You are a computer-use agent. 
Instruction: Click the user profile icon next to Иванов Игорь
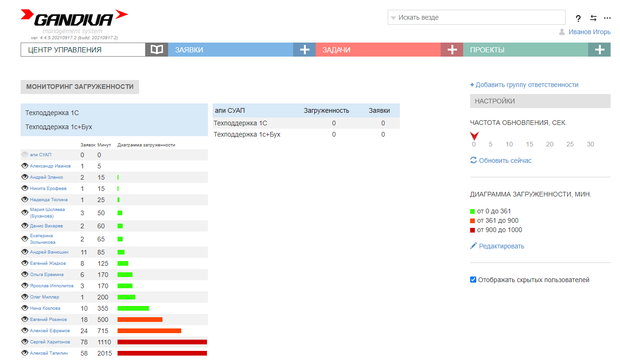(561, 32)
